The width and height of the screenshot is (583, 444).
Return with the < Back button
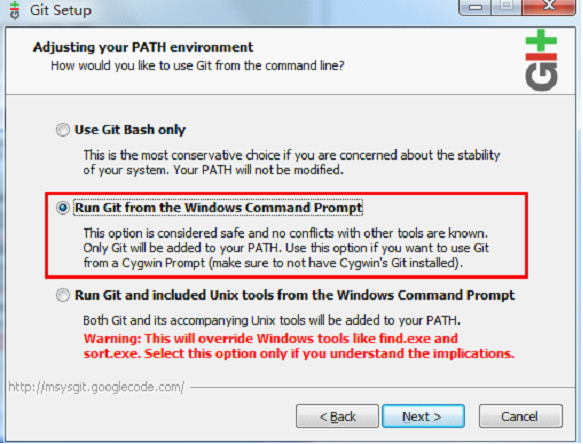(337, 416)
